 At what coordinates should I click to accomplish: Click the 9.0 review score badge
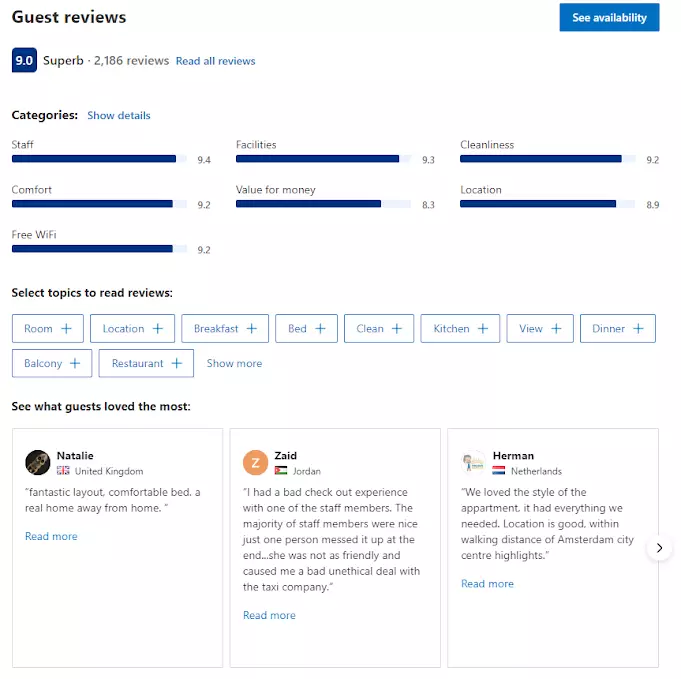(24, 60)
